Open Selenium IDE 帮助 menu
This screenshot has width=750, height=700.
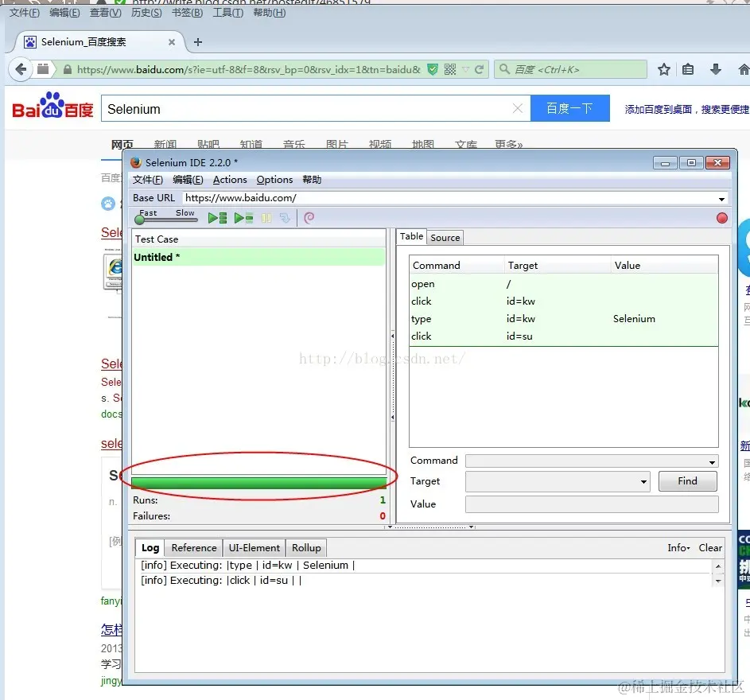(x=312, y=180)
